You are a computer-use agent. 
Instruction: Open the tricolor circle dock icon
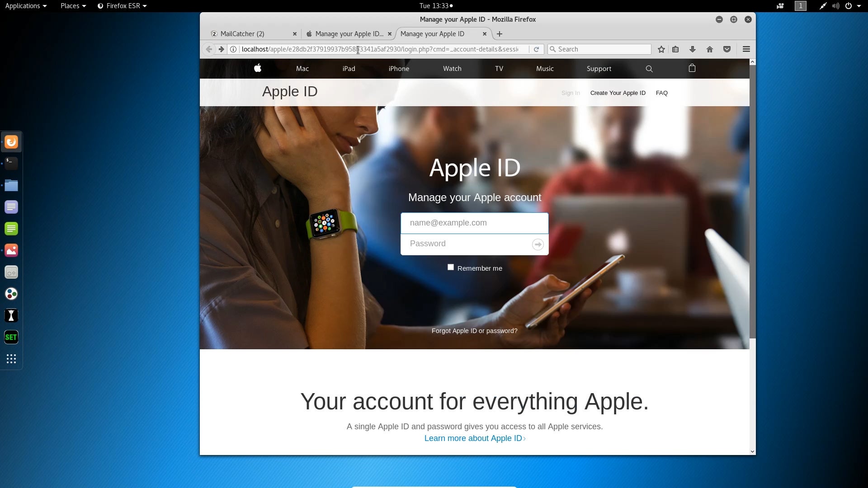pos(11,294)
